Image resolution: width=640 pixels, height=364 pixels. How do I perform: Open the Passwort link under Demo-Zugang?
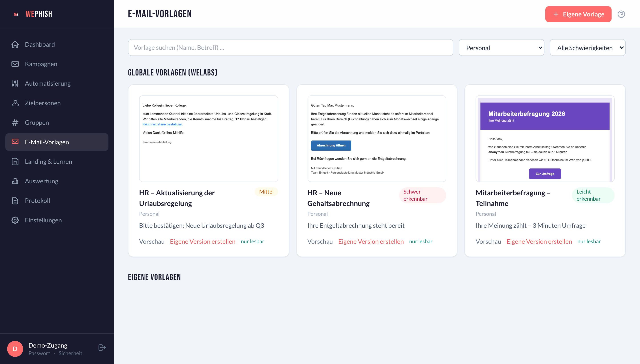point(39,353)
